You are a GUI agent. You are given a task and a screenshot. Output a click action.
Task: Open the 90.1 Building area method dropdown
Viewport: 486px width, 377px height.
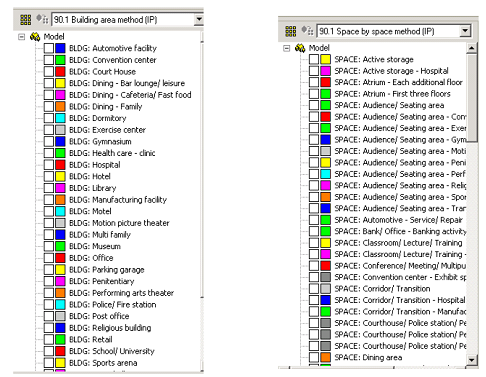199,19
